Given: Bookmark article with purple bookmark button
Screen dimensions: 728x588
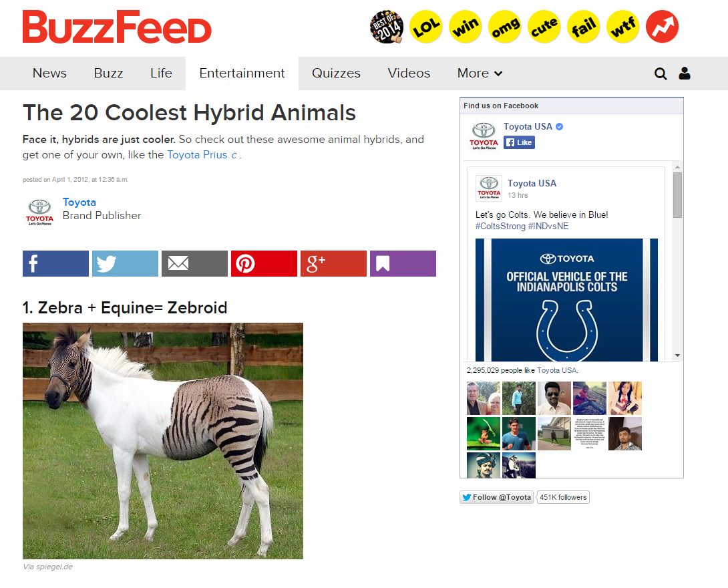Looking at the screenshot, I should click(403, 263).
